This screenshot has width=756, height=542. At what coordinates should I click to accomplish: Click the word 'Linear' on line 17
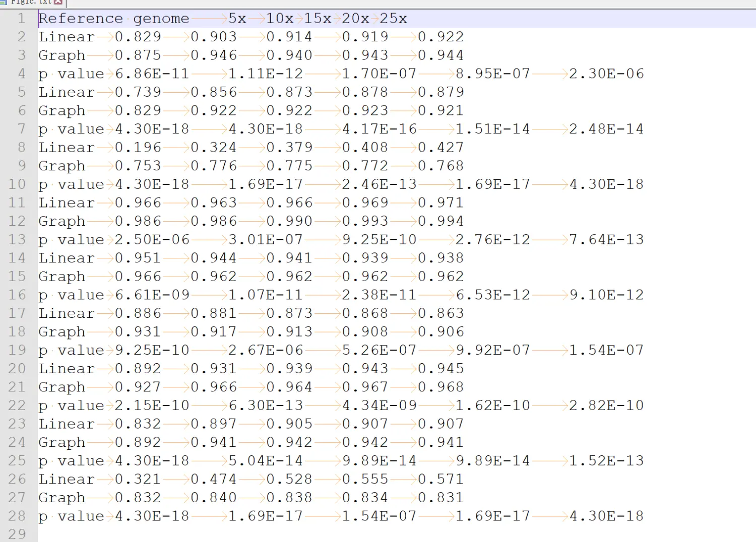pos(67,313)
